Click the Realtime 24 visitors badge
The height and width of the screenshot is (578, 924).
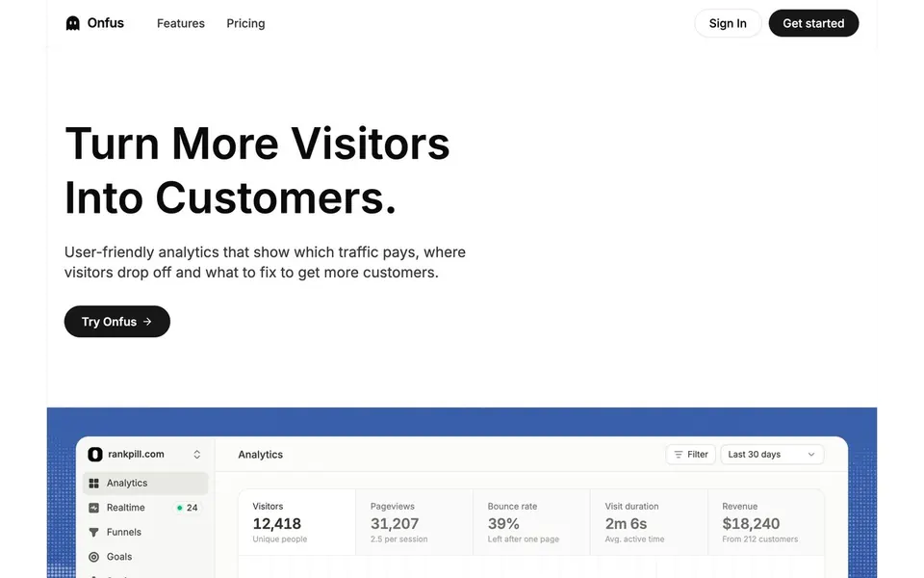pyautogui.click(x=188, y=508)
